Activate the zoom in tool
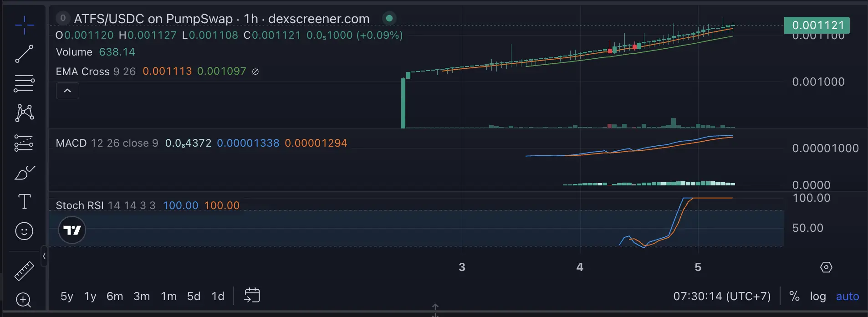Image resolution: width=868 pixels, height=317 pixels. coord(24,300)
